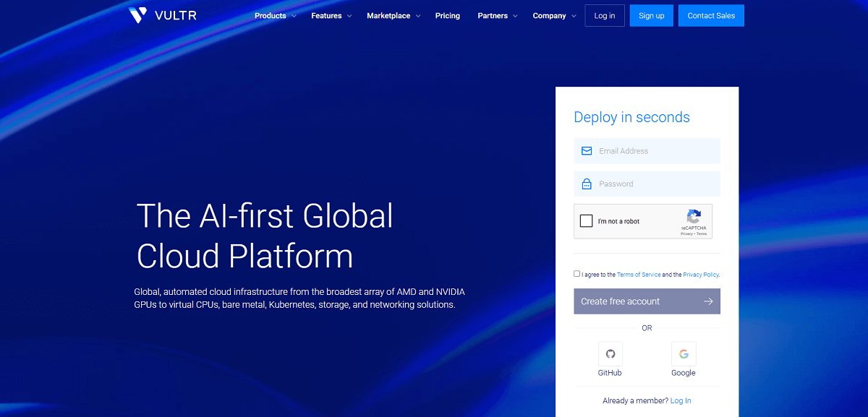Open the Company menu
Viewport: 868px width, 417px height.
pos(553,15)
